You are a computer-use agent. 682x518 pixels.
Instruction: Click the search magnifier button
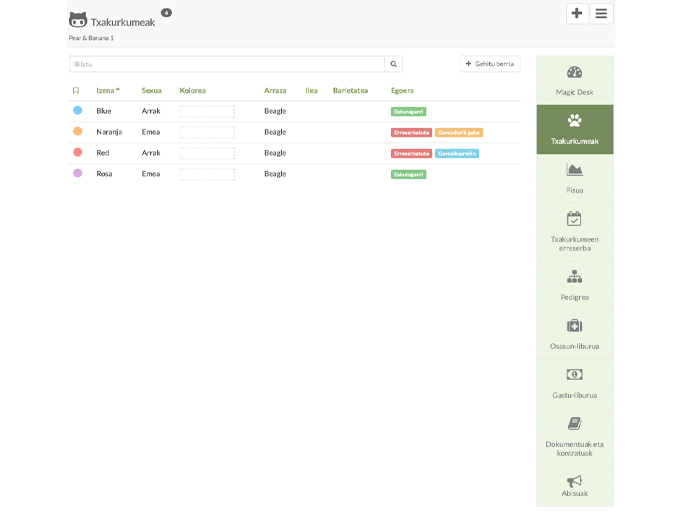pyautogui.click(x=394, y=64)
